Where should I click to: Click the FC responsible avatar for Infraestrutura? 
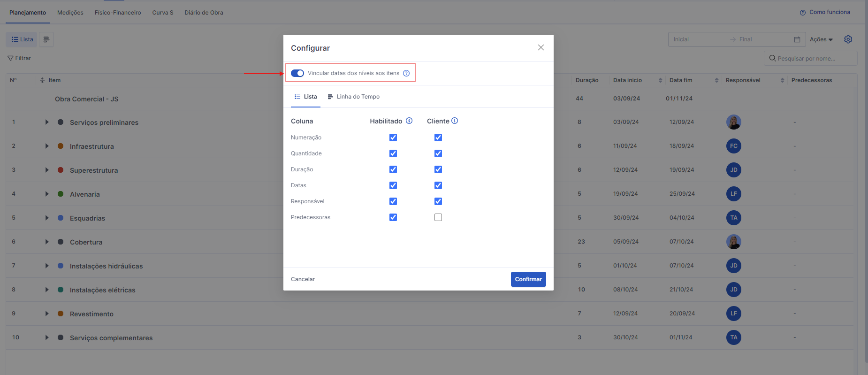click(733, 146)
